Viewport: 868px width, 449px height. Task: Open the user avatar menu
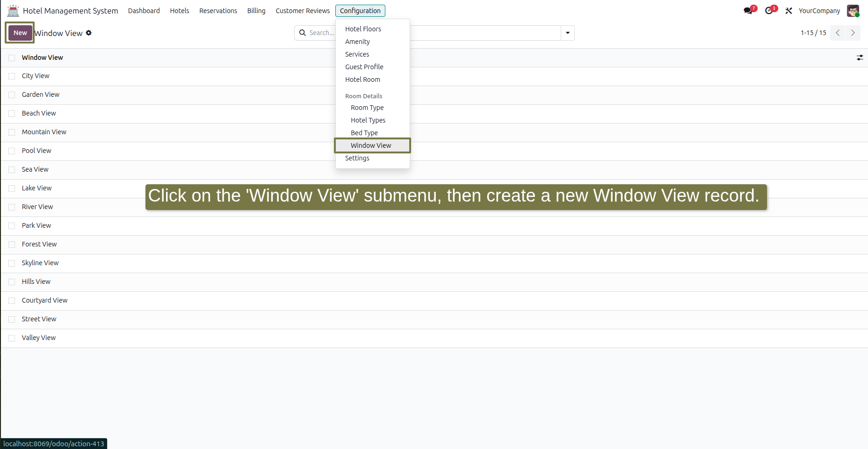pyautogui.click(x=853, y=11)
